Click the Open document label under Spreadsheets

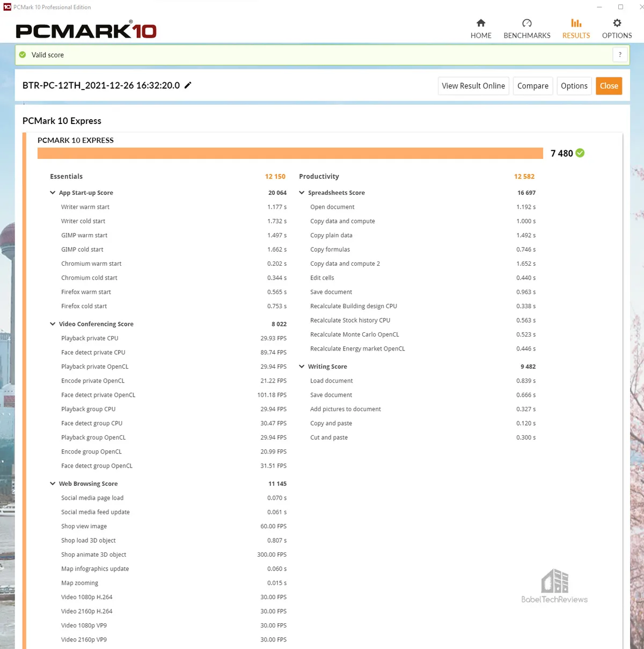click(332, 207)
